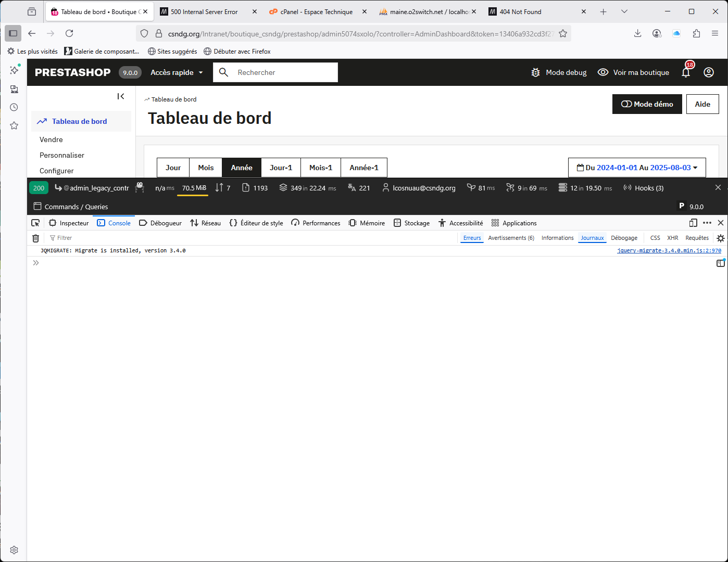Open the downloads panel icon
This screenshot has height=562, width=728.
pos(637,33)
